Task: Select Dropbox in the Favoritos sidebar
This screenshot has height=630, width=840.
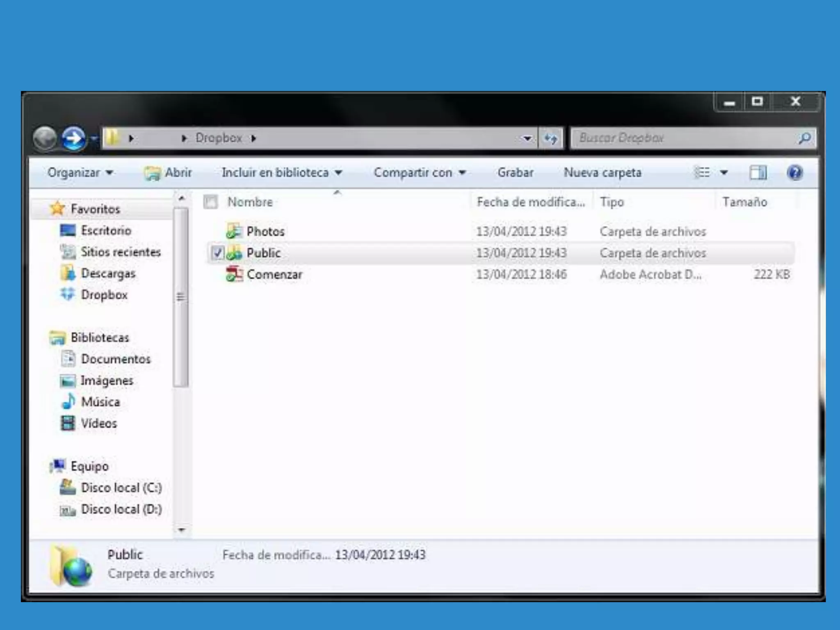Action: [104, 295]
